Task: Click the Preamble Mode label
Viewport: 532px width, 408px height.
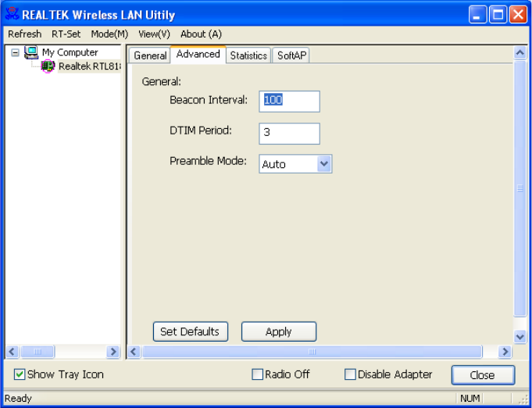Action: coord(209,161)
